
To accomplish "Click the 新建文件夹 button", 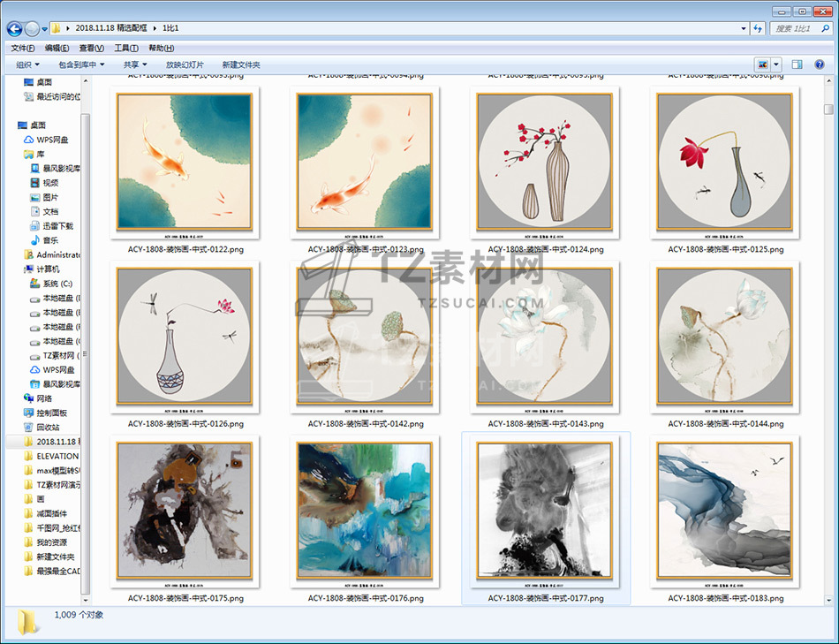I will coord(241,64).
